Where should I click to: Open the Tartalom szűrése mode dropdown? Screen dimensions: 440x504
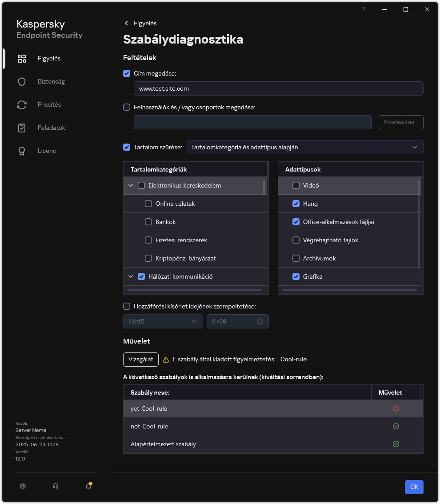point(304,147)
